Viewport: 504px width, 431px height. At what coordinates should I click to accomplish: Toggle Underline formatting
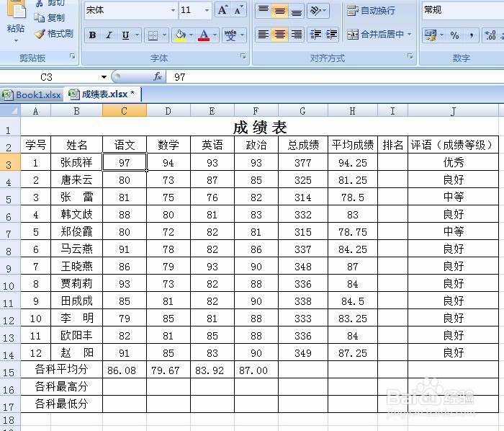coord(126,35)
